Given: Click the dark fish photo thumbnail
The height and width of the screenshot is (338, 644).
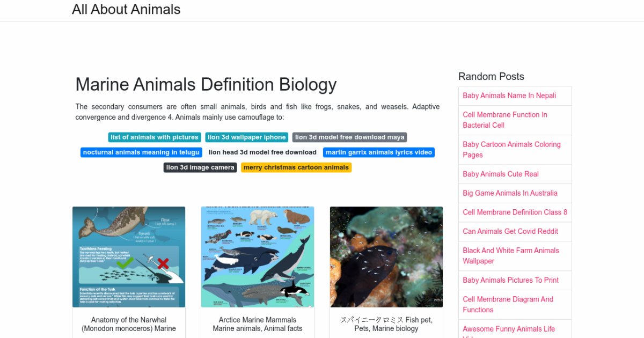Looking at the screenshot, I should (x=386, y=257).
